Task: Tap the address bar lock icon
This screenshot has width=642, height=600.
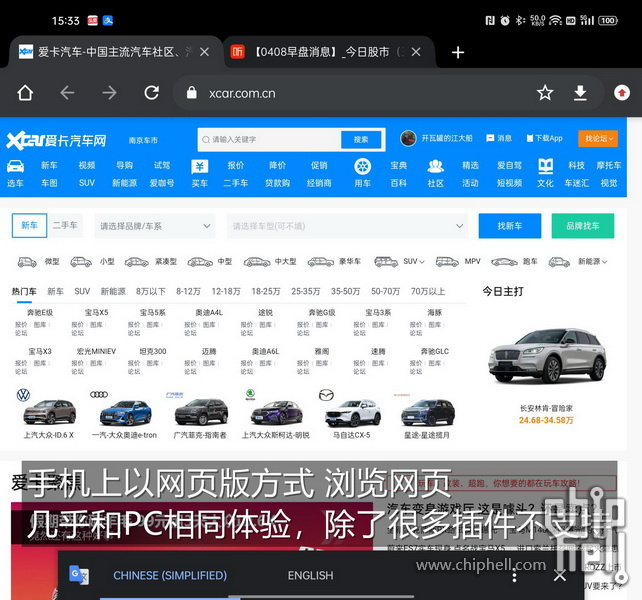Action: (192, 93)
